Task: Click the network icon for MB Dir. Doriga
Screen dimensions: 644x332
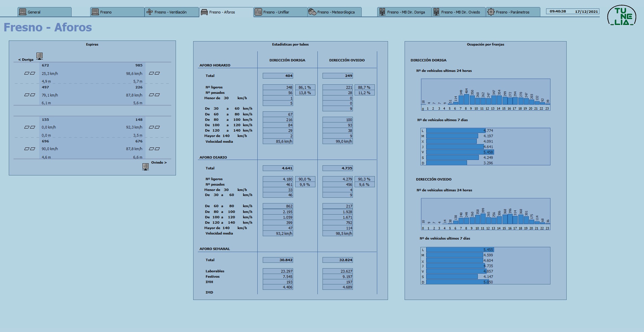Action: [382, 12]
